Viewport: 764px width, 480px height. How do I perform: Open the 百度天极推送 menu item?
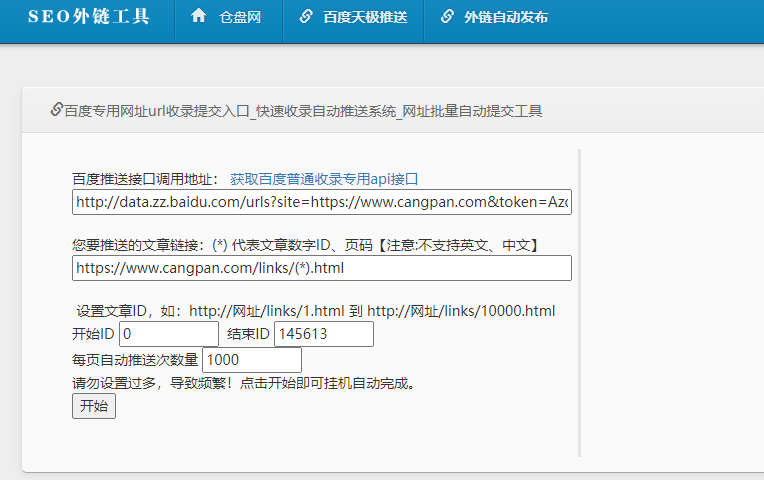pos(365,18)
